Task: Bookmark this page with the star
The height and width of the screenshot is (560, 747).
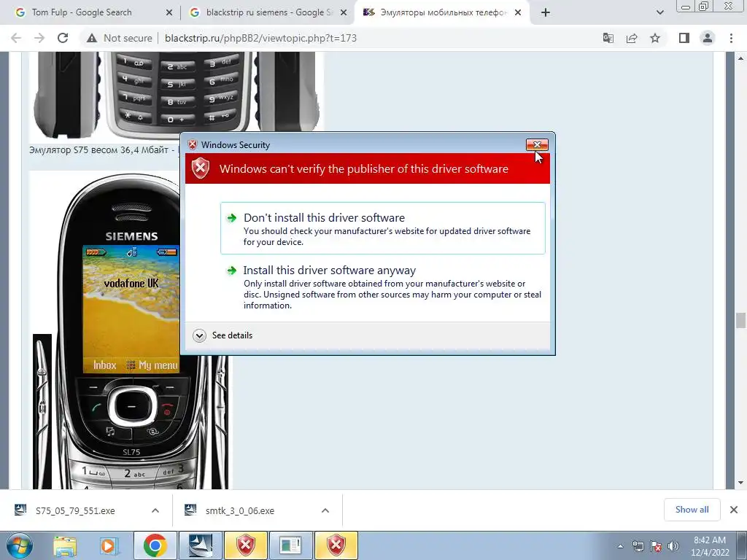Action: click(655, 38)
